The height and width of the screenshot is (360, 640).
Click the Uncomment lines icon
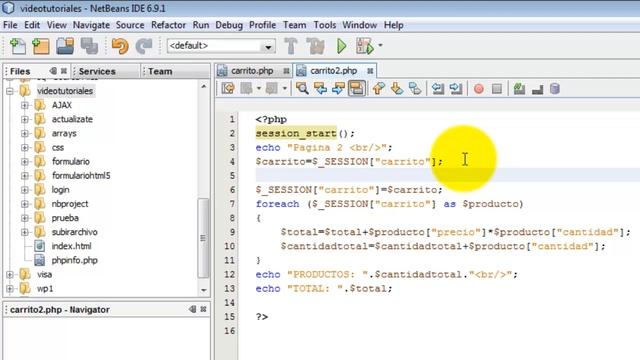(537, 89)
